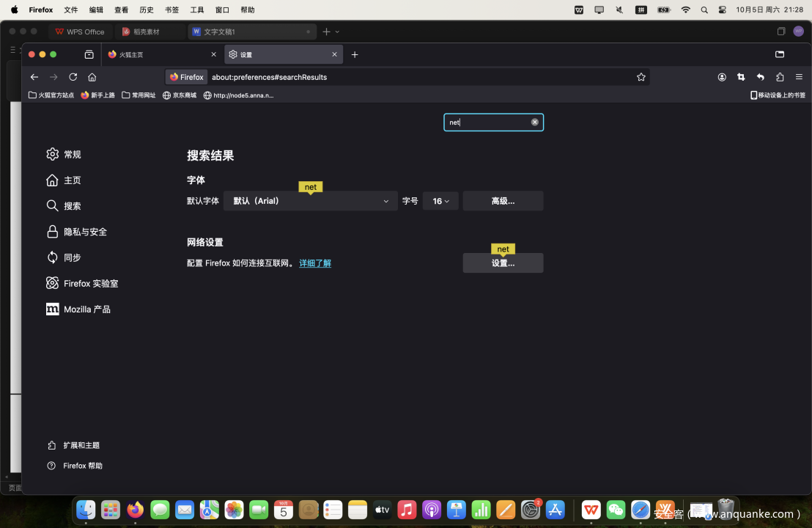Close the 火狐主页 tab
This screenshot has height=528, width=812.
(x=213, y=54)
